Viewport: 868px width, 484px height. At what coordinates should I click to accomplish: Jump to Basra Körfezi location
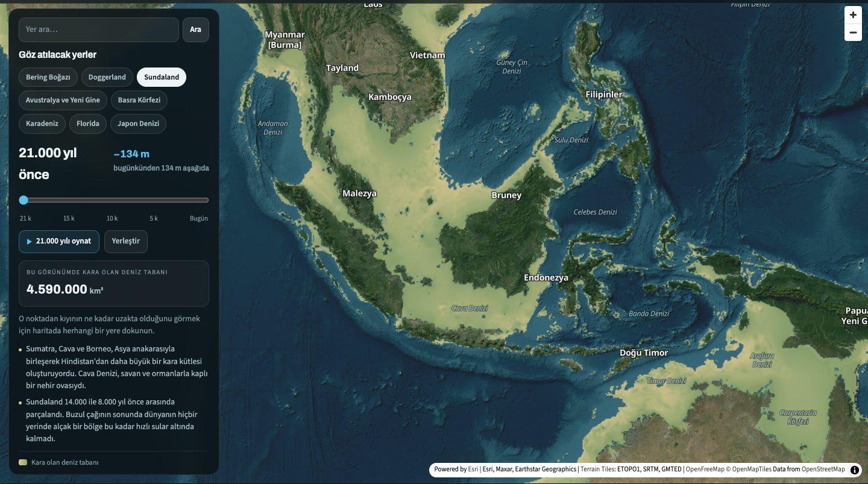[x=139, y=100]
